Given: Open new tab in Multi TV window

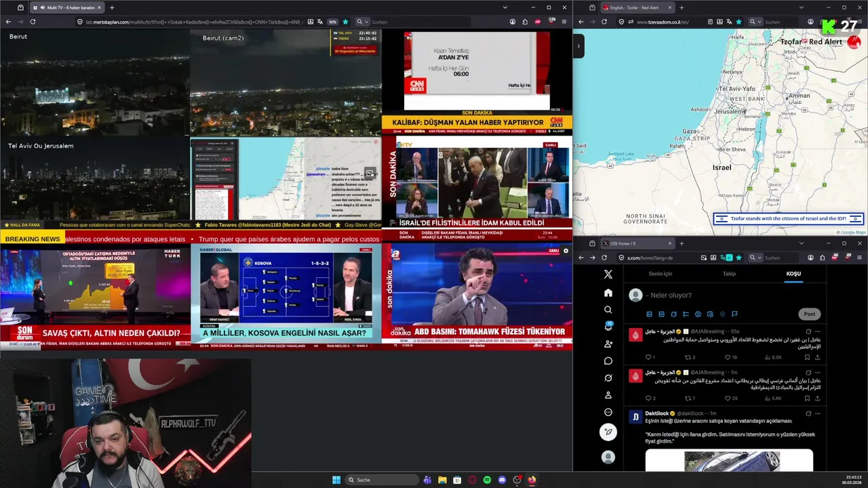Looking at the screenshot, I should (x=112, y=7).
